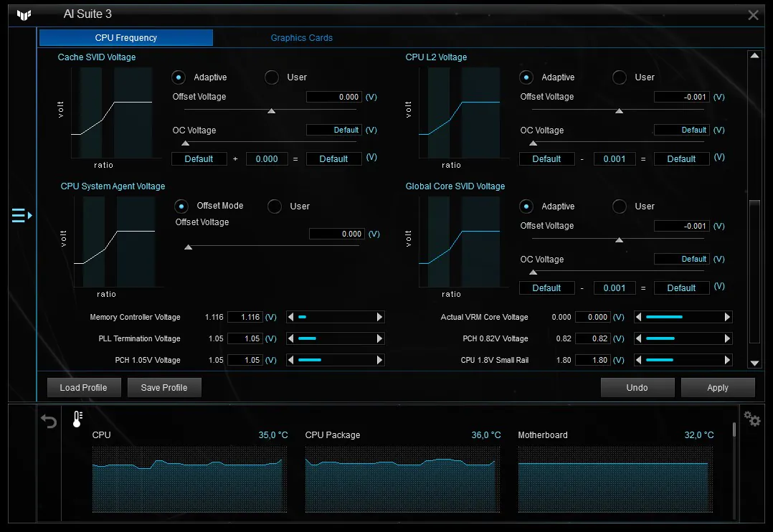Click Cache SVID OC Voltage slider handle
Viewport: 773px width, 532px height.
185,143
